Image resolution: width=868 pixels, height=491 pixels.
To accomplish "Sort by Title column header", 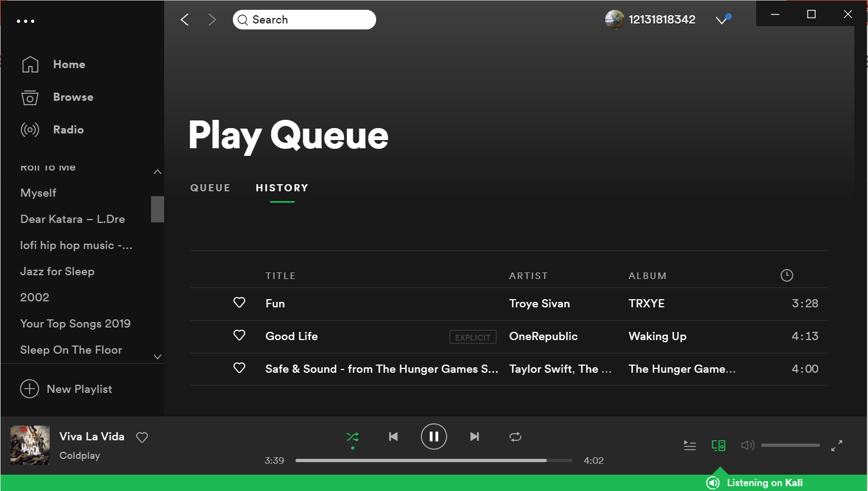I will tap(280, 276).
